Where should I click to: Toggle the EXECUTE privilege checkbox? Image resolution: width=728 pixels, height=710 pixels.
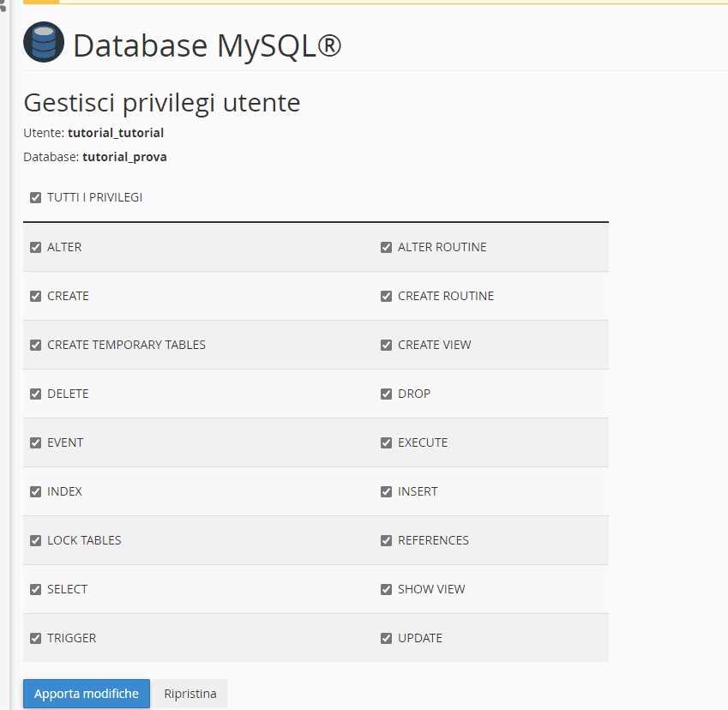pos(386,443)
